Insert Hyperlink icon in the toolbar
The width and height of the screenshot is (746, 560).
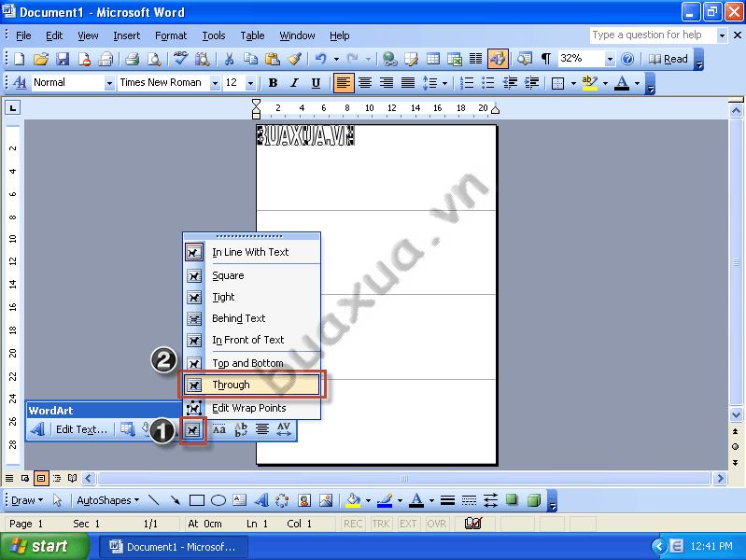click(390, 59)
